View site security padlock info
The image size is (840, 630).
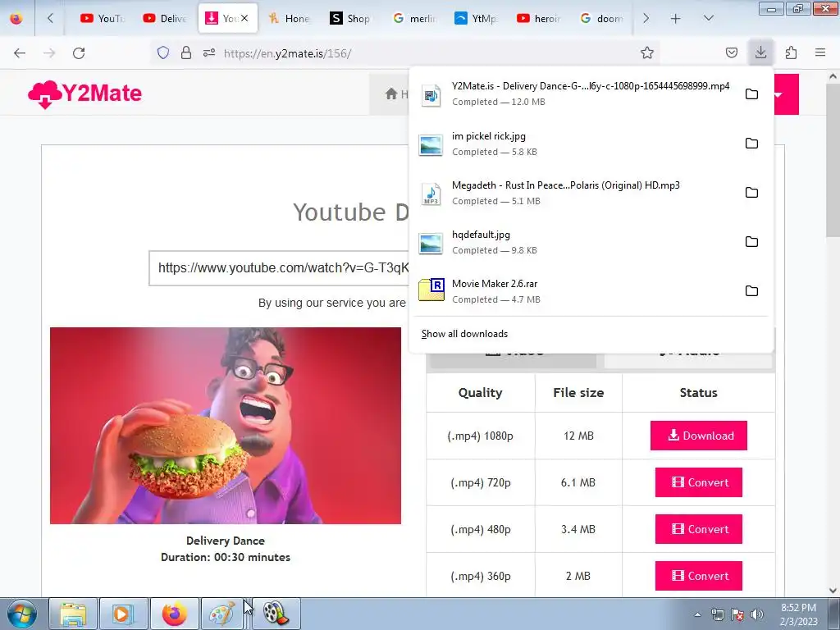tap(186, 52)
